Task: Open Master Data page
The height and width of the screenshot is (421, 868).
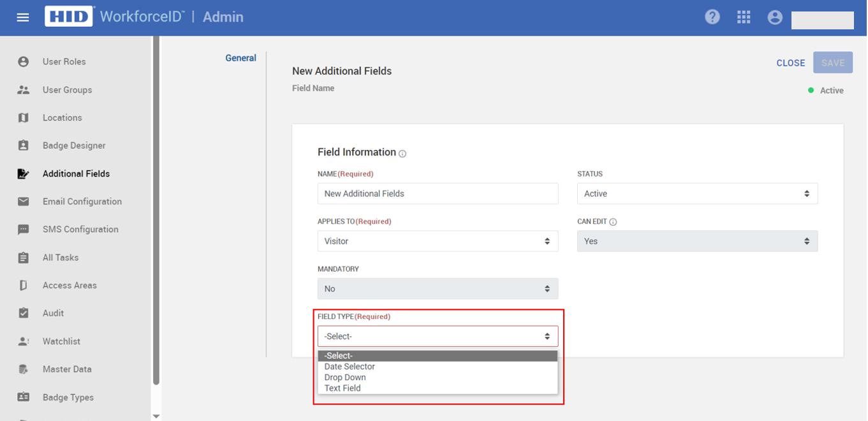Action: coord(67,369)
